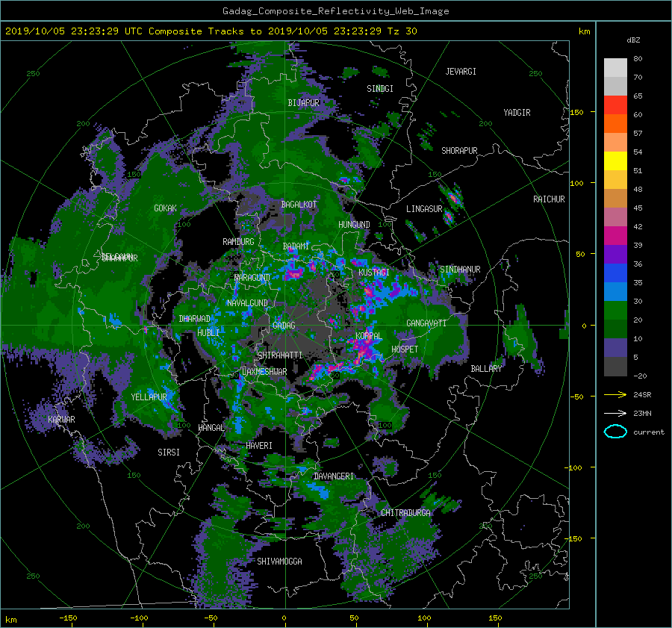Image resolution: width=672 pixels, height=628 pixels.
Task: Click the KOPPAL city label
Action: (369, 336)
